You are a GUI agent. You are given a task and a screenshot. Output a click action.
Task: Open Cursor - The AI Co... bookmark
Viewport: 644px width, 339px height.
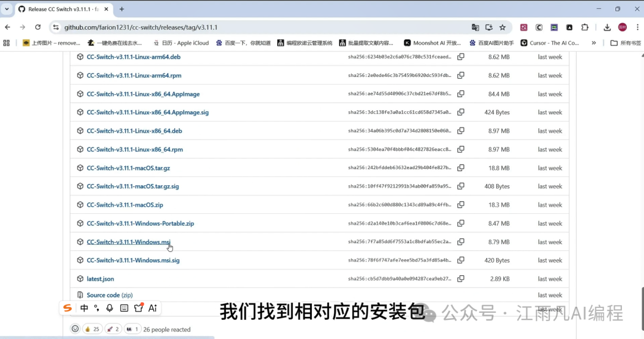tap(550, 43)
